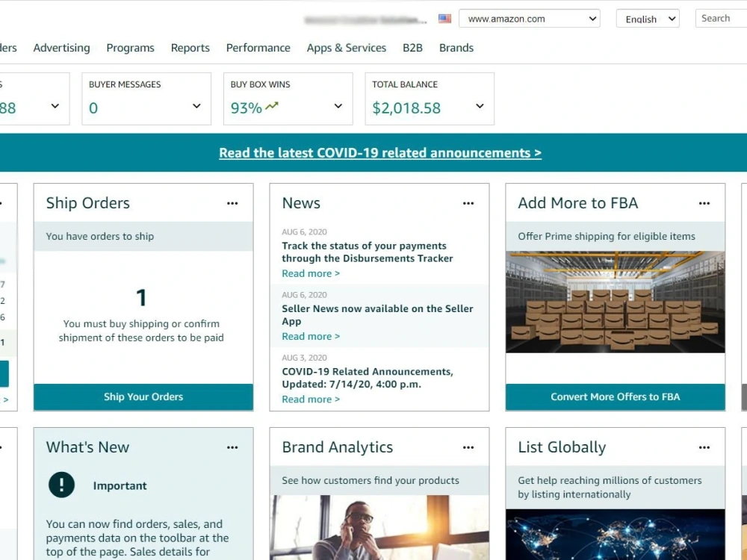Image resolution: width=747 pixels, height=560 pixels.
Task: Expand the partially visible 88 metric dropdown
Action: 55,106
